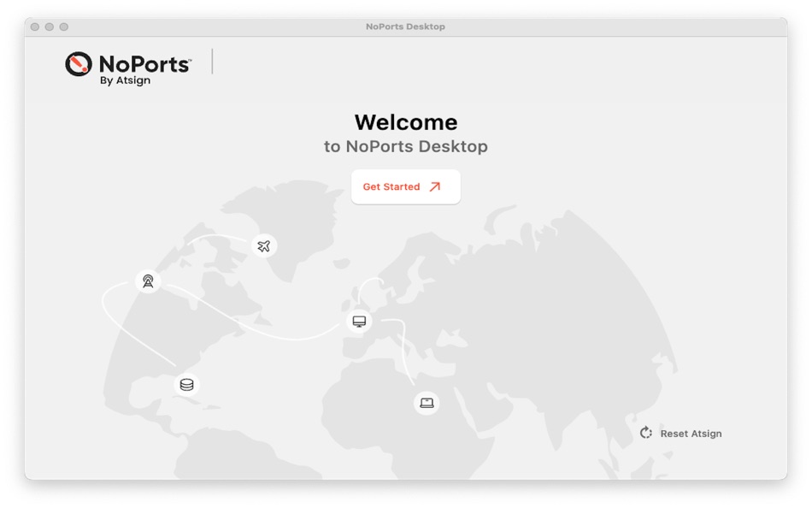Click the radio tower icon on map

[148, 281]
